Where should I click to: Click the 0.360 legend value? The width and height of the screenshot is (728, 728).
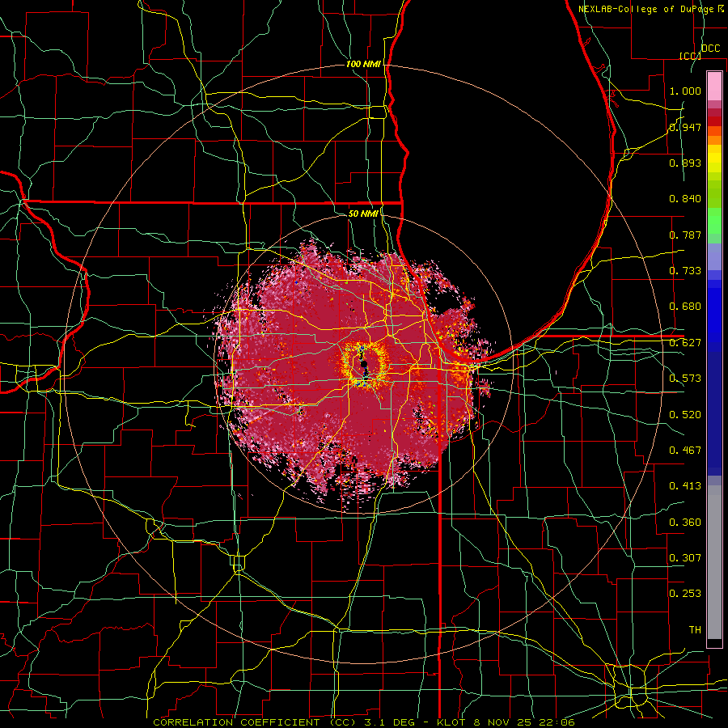tap(685, 523)
